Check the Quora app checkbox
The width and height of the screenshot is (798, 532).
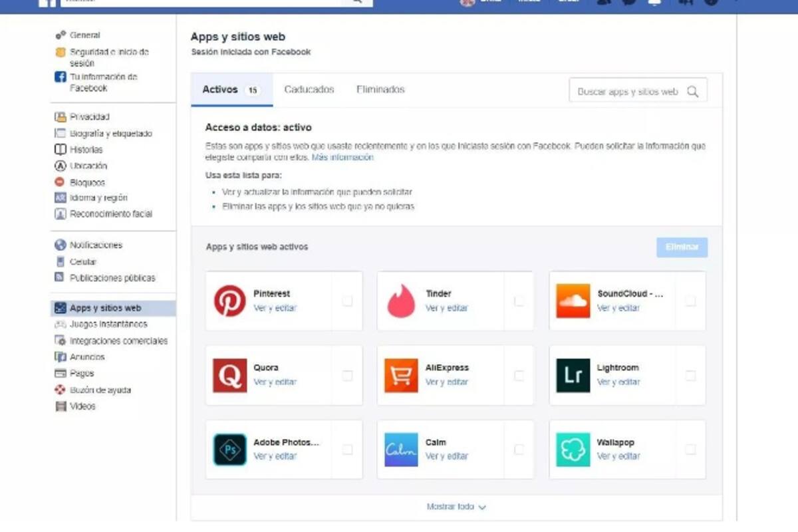pyautogui.click(x=347, y=376)
